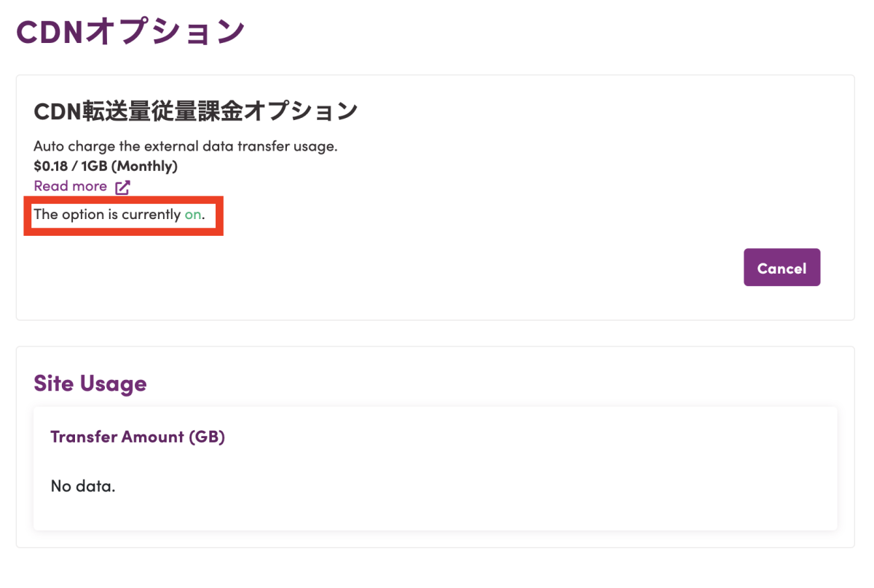Click the word Monthly in pricing line
874x588 pixels.
pos(148,166)
